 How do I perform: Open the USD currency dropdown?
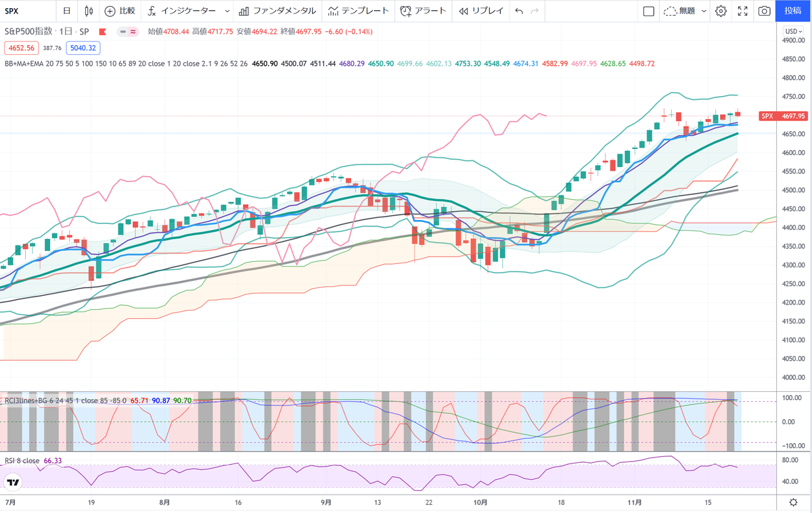792,31
